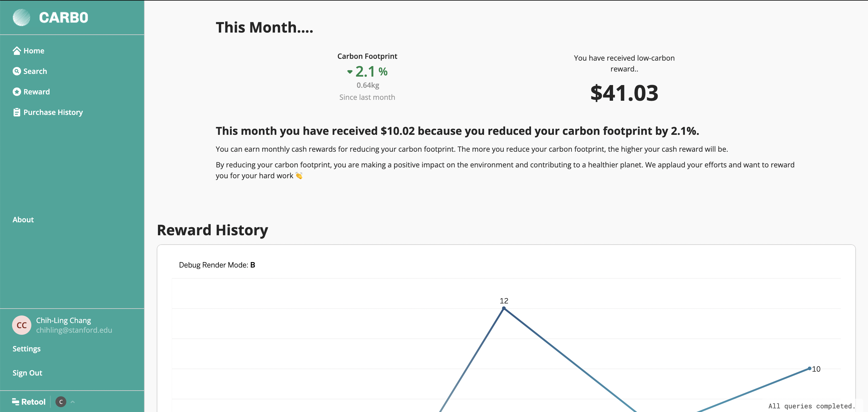Go to the Reward menu item
This screenshot has height=412, width=868.
(x=36, y=92)
